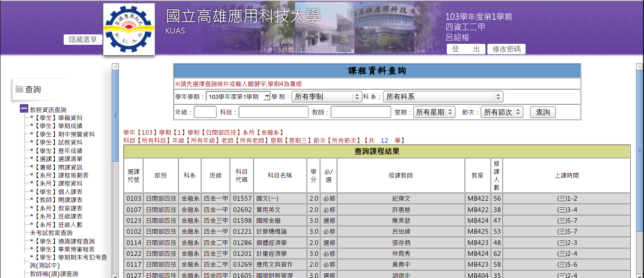Focus the 年級 input field
The image size is (644, 278).
[x=205, y=112]
